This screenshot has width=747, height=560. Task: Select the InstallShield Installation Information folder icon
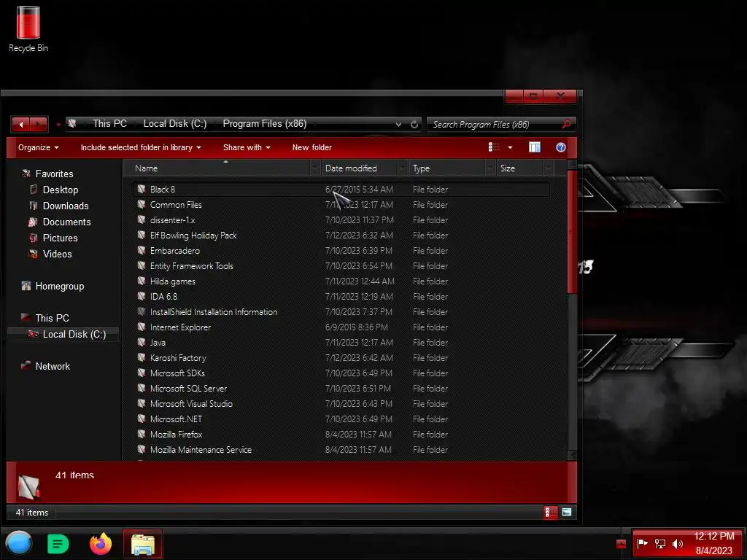(141, 311)
